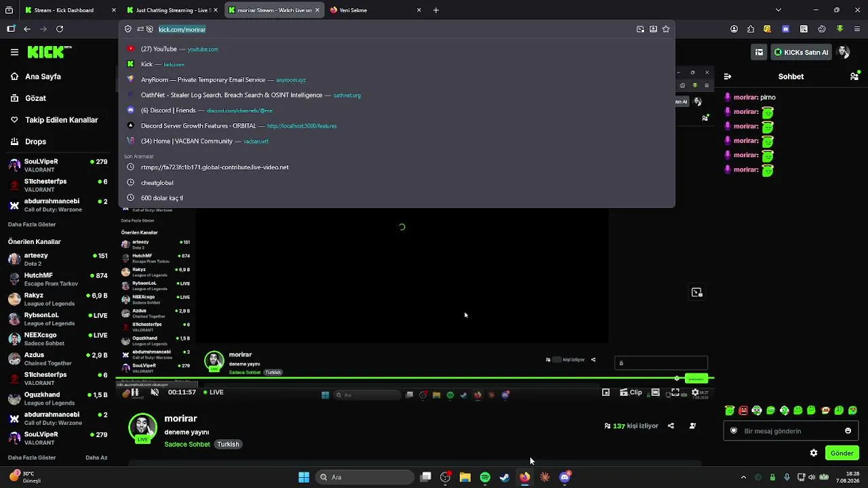Open the list all tabs dropdown
This screenshot has width=868, height=488.
778,10
